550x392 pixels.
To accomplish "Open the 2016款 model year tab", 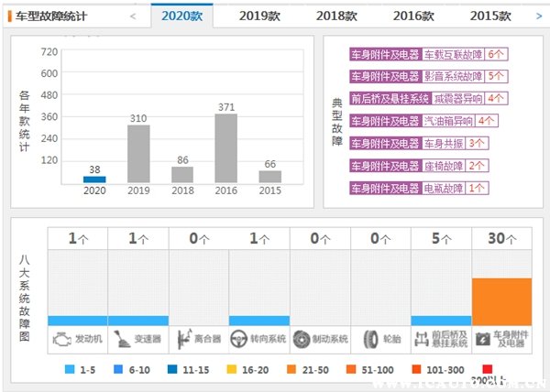I will (x=413, y=16).
